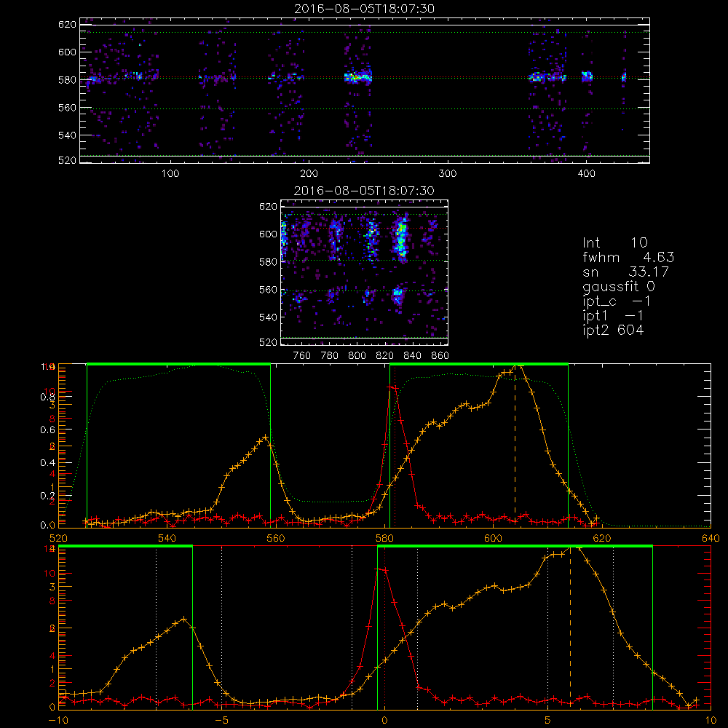Screen dimensions: 728x728
Task: Click the 'ipt2 604' parameter text
Action: 613,330
